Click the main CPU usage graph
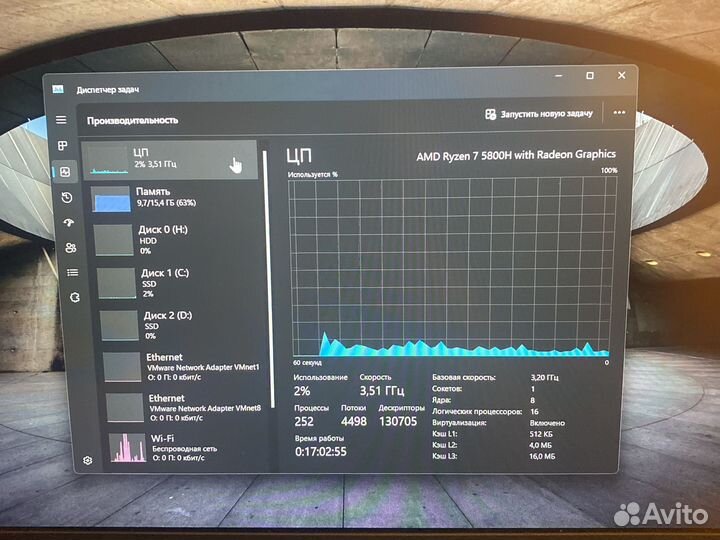The width and height of the screenshot is (720, 540). [x=451, y=268]
